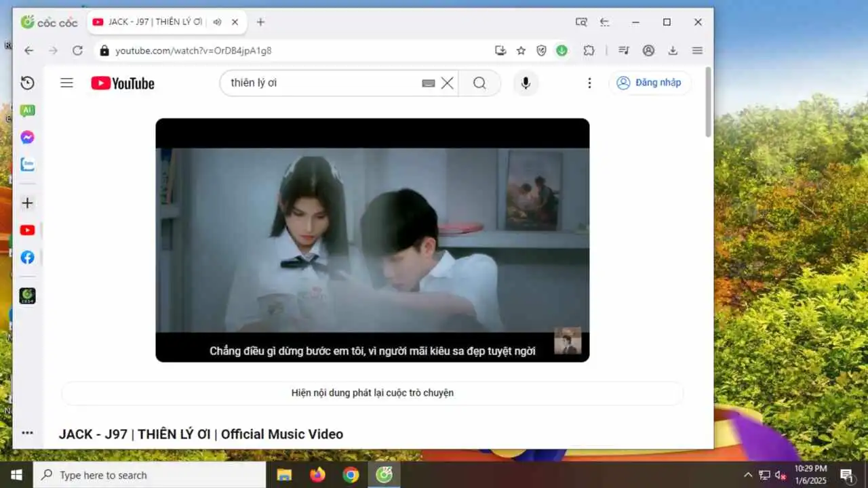Click the Đăng nhập sign-in button
Screen dimensions: 868x488
pos(650,83)
